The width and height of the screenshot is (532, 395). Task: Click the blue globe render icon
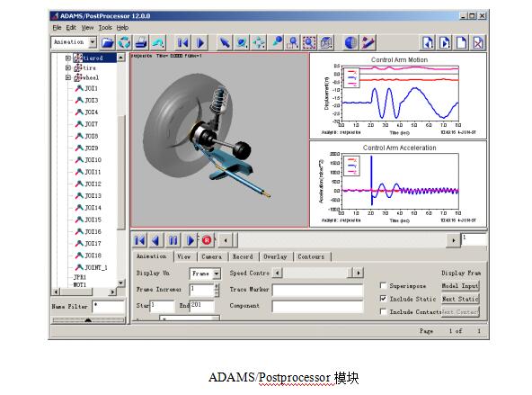350,43
